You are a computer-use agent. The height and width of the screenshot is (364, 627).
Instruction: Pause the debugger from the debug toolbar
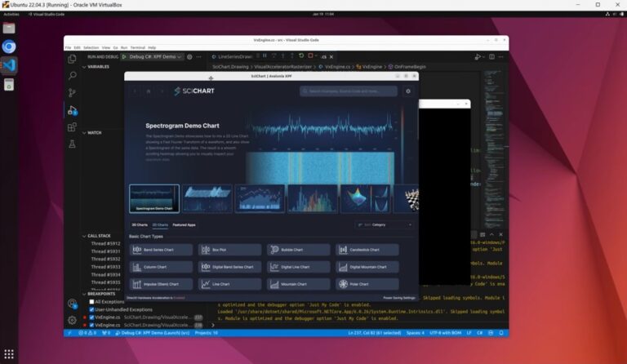point(265,55)
